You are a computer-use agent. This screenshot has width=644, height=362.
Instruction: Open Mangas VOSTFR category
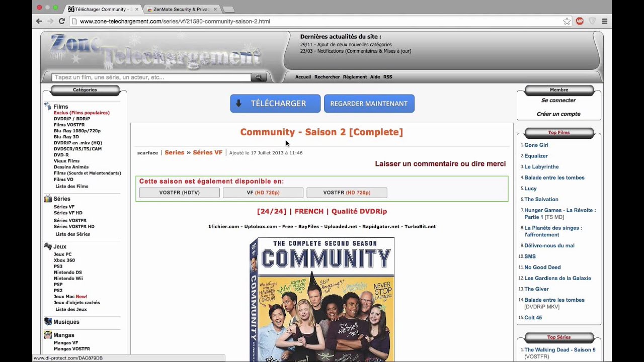(72, 348)
